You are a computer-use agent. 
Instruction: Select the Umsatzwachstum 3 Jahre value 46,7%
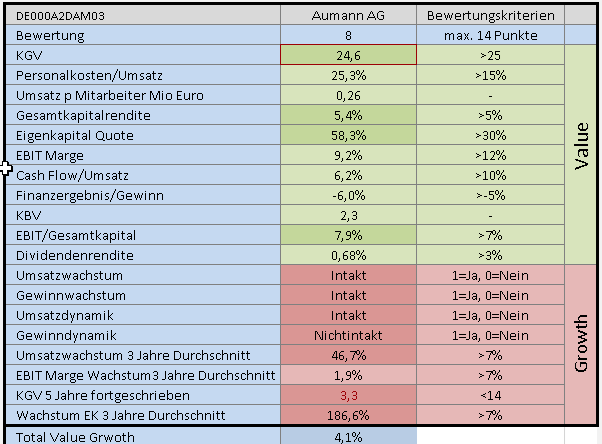348,355
